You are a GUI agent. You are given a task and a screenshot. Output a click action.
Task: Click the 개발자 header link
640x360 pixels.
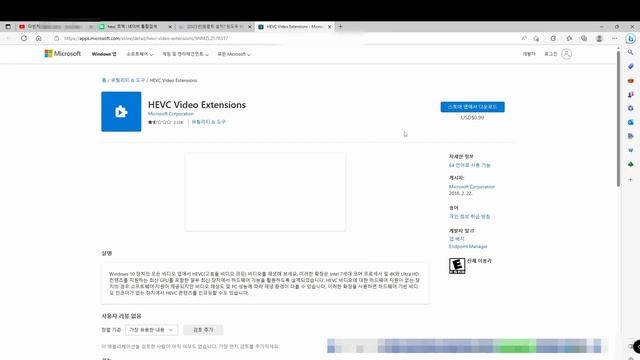pyautogui.click(x=529, y=54)
